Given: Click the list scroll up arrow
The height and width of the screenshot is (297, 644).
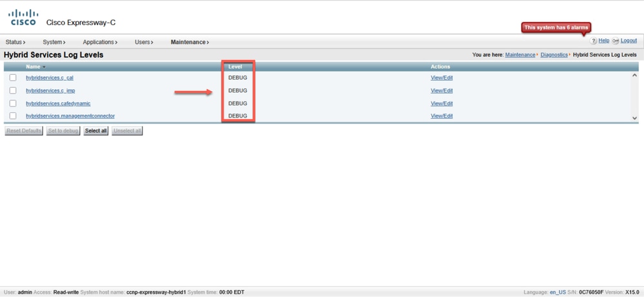Looking at the screenshot, I should pyautogui.click(x=634, y=76).
